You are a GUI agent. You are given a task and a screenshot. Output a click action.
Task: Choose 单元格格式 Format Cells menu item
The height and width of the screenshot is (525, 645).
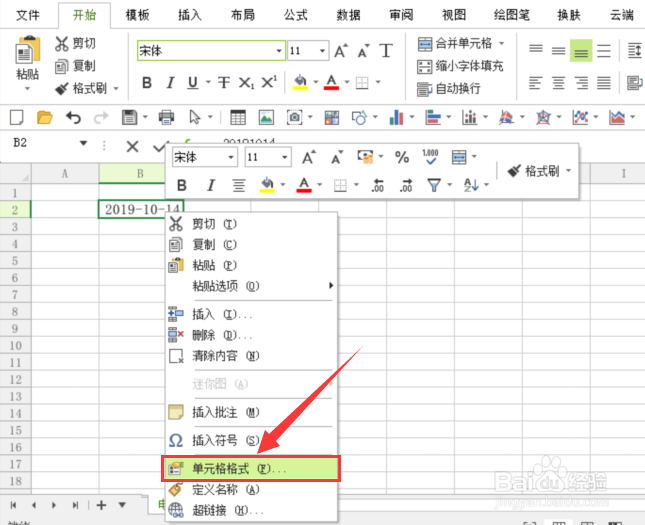tap(251, 469)
